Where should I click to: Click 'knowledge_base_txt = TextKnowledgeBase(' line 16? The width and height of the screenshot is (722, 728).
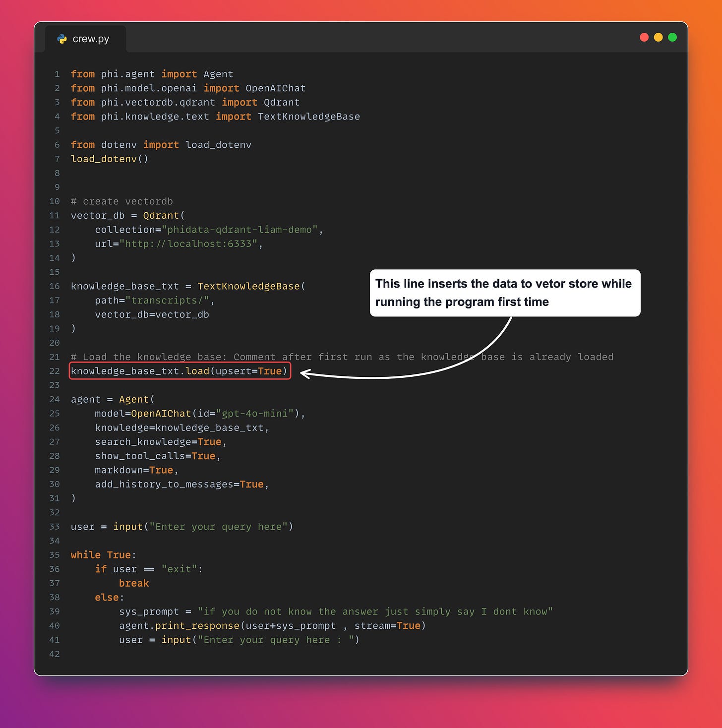188,286
